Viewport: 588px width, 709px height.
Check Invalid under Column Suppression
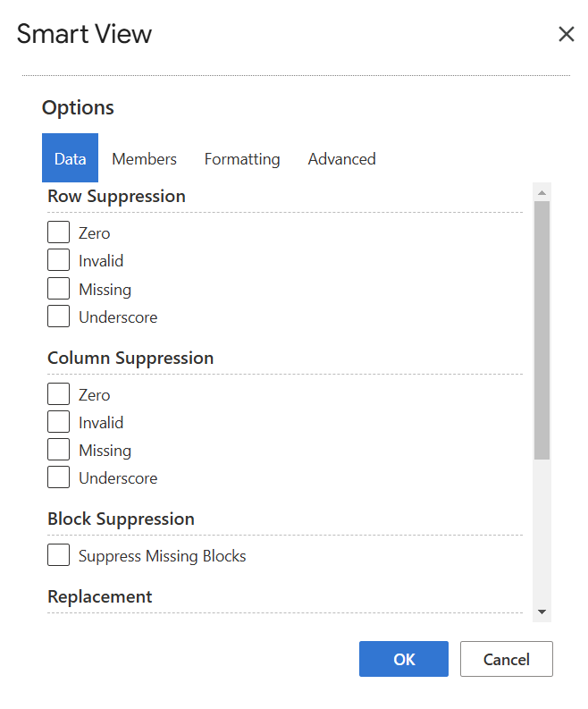(x=59, y=422)
